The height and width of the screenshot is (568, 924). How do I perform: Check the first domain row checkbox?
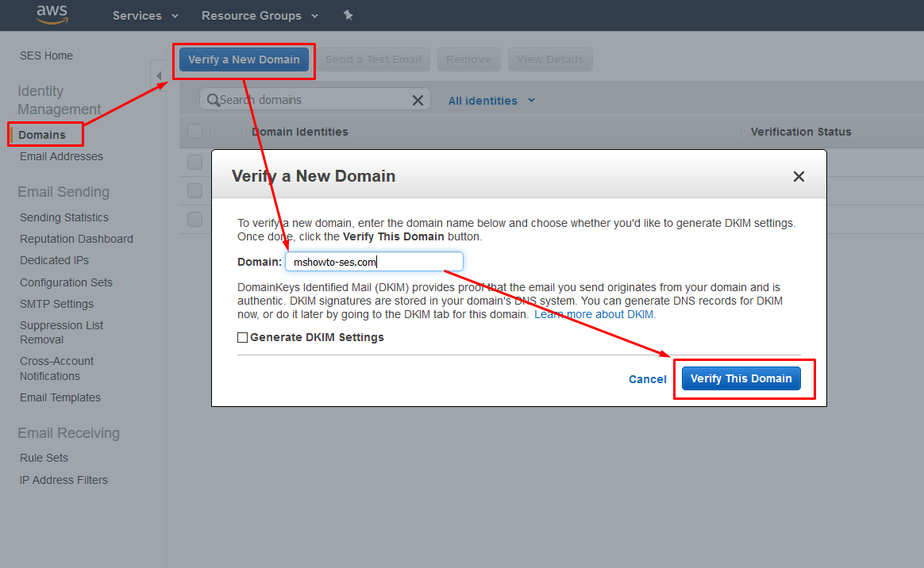click(195, 162)
